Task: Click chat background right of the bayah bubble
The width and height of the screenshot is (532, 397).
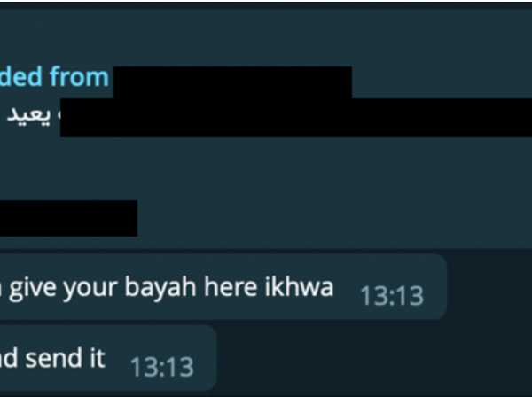Action: [489, 286]
